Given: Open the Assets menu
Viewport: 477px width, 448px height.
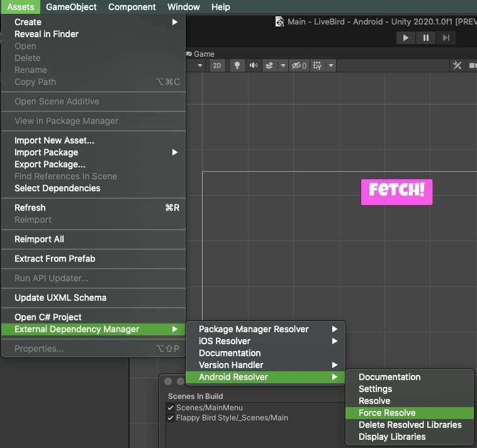Looking at the screenshot, I should tap(21, 7).
